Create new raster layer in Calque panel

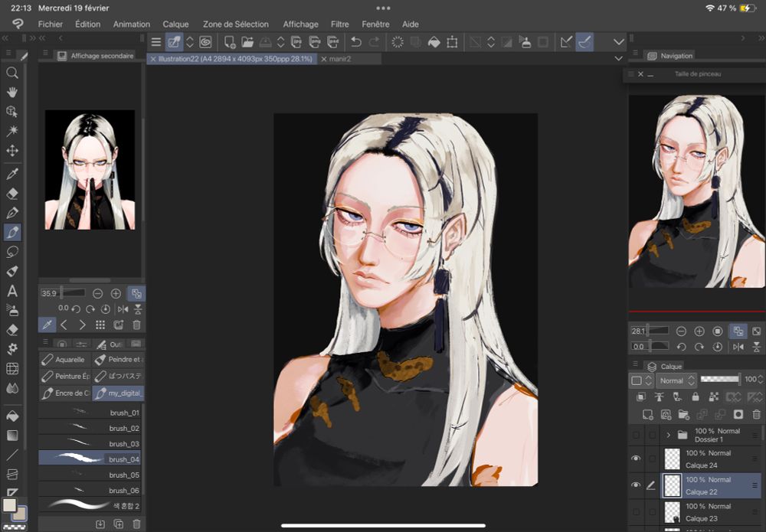[647, 415]
